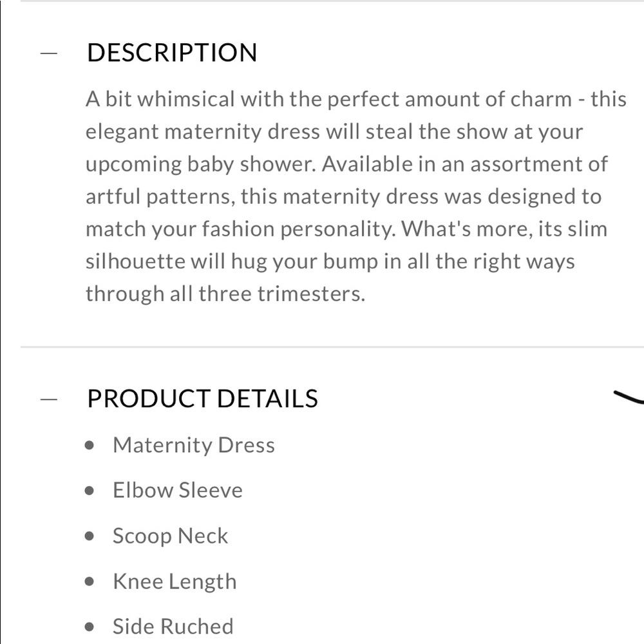Click bullet dot beside Maternity Dress

tap(90, 446)
